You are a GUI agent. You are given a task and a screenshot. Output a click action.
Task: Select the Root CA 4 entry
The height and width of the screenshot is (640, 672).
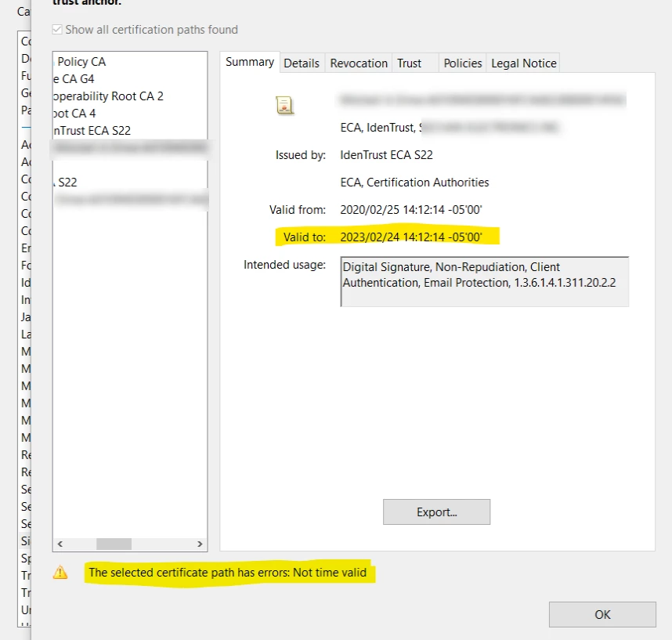click(74, 113)
